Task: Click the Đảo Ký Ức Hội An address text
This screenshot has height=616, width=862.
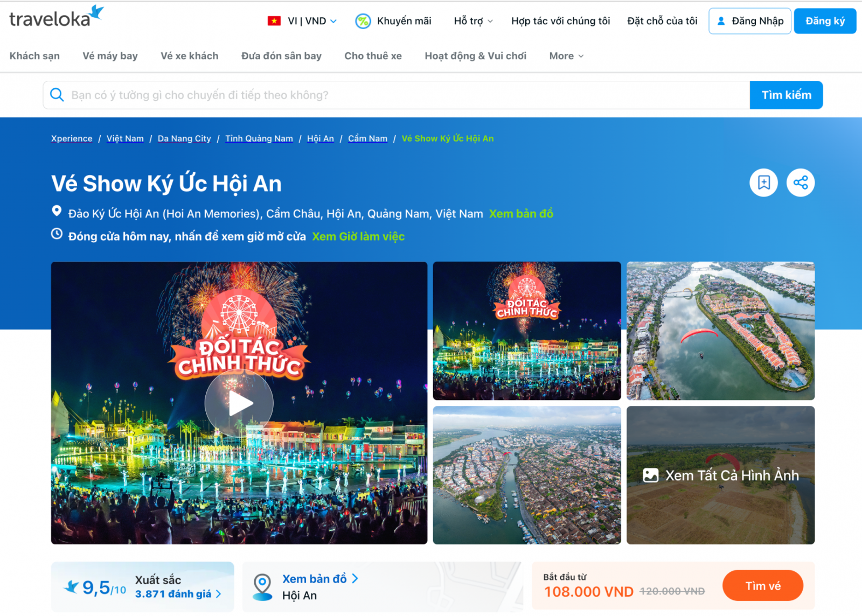Action: coord(276,214)
